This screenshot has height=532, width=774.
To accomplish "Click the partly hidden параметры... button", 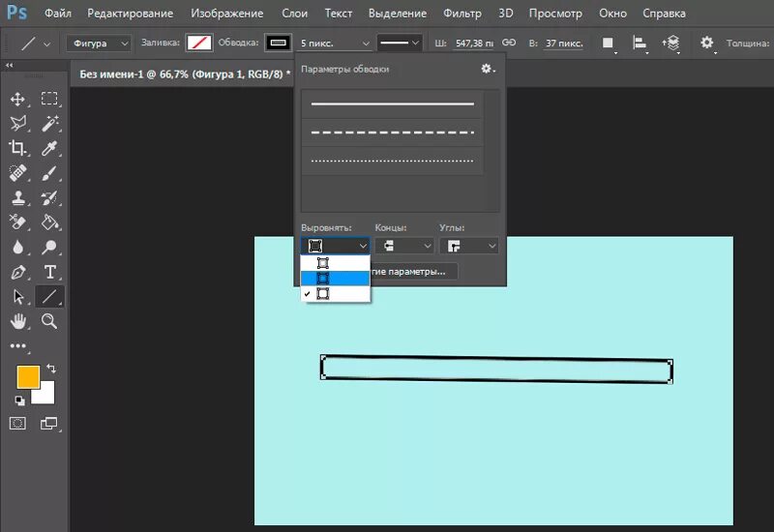I will pyautogui.click(x=414, y=272).
